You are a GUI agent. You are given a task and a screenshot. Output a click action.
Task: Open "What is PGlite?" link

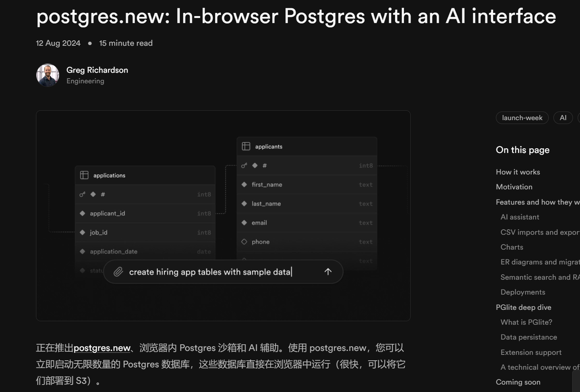pos(526,322)
